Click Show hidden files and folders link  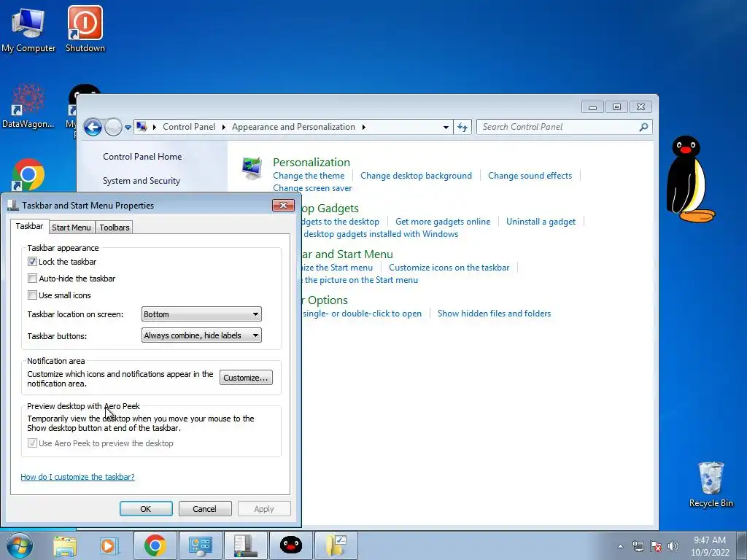click(495, 314)
